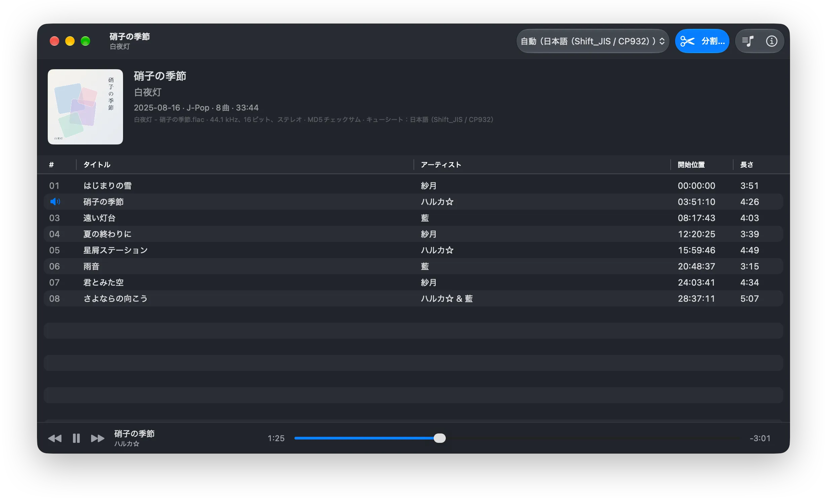Click the speaker icon on the playing row
This screenshot has width=827, height=504.
coord(55,202)
